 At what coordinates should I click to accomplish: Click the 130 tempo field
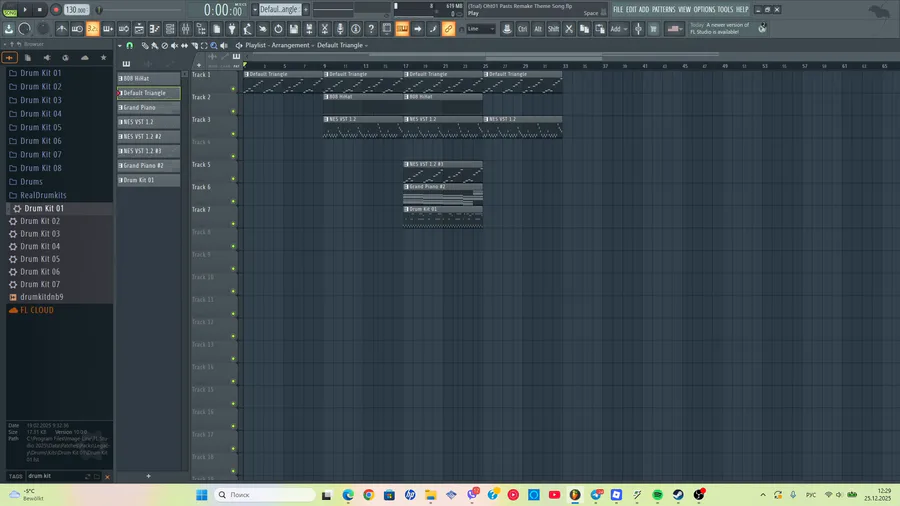[76, 10]
